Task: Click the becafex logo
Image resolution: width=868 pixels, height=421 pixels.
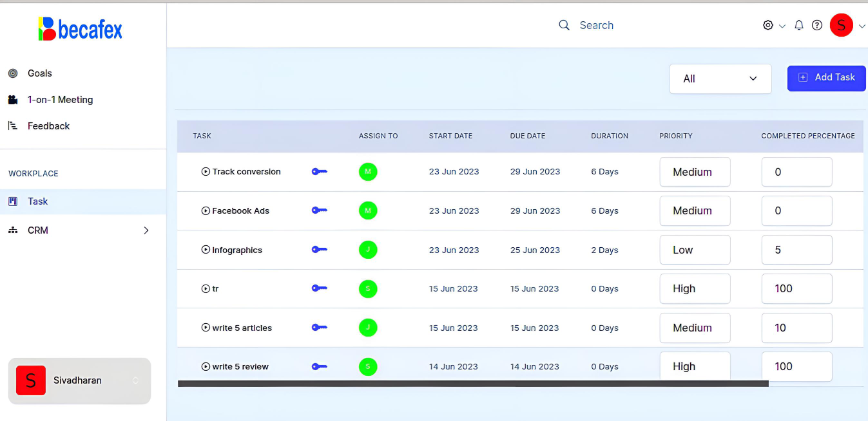Action: click(x=81, y=29)
